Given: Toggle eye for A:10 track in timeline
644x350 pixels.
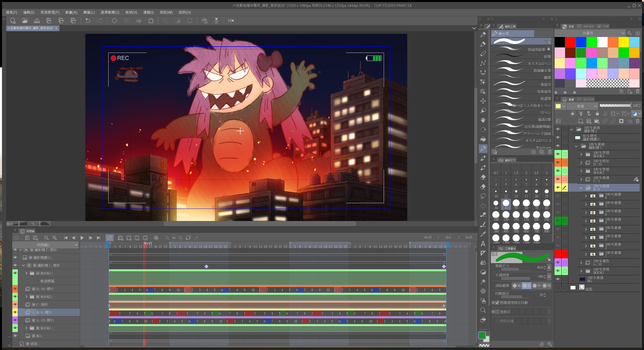Looking at the screenshot, I should 15,320.
